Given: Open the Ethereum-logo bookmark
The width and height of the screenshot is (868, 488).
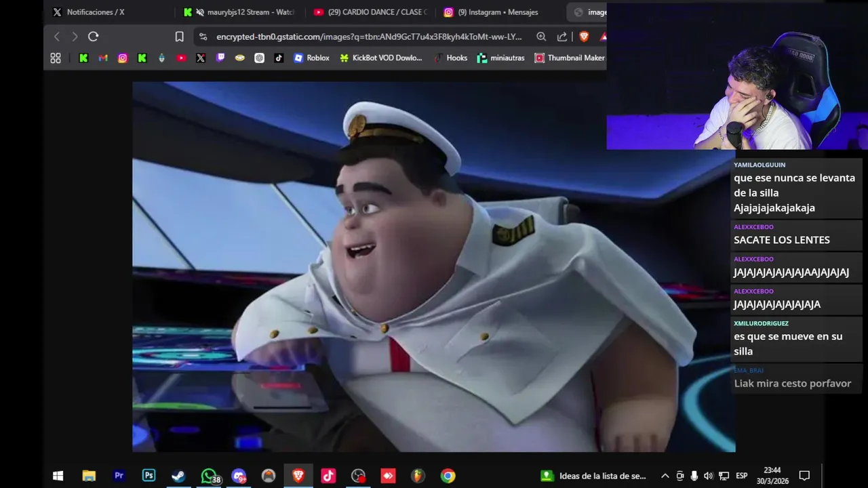Looking at the screenshot, I should (161, 58).
